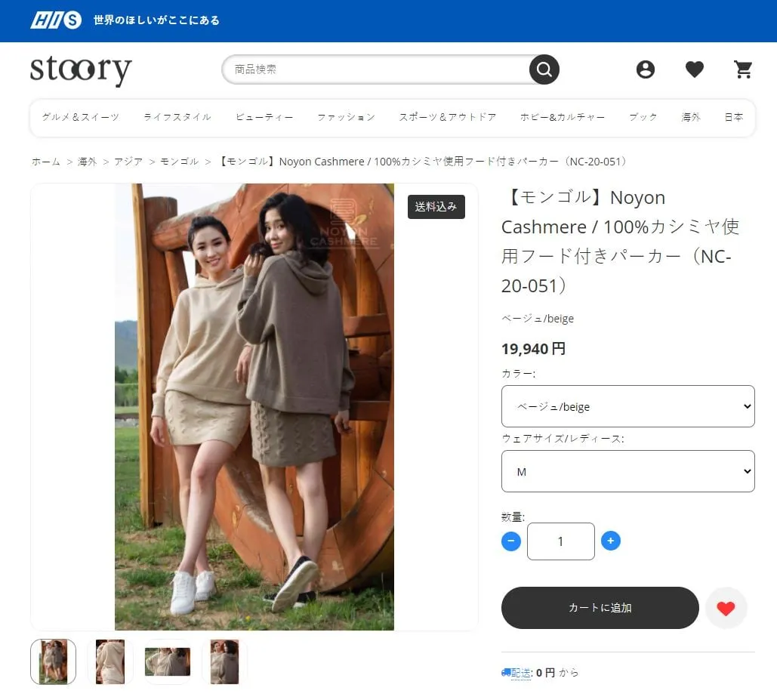Image resolution: width=777 pixels, height=700 pixels.
Task: Open the グルメ＆スイーツ category menu
Action: 81,117
